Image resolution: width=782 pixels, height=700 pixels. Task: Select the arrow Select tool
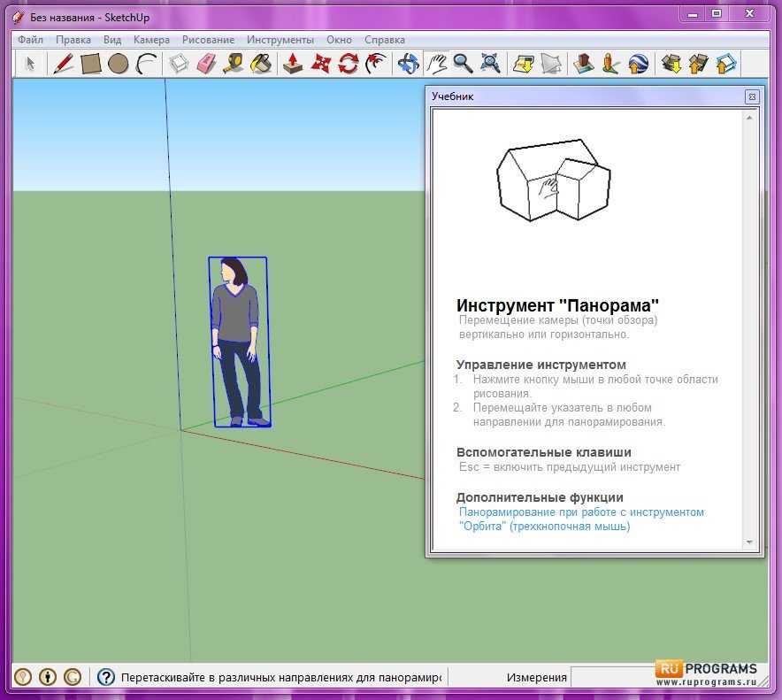30,64
